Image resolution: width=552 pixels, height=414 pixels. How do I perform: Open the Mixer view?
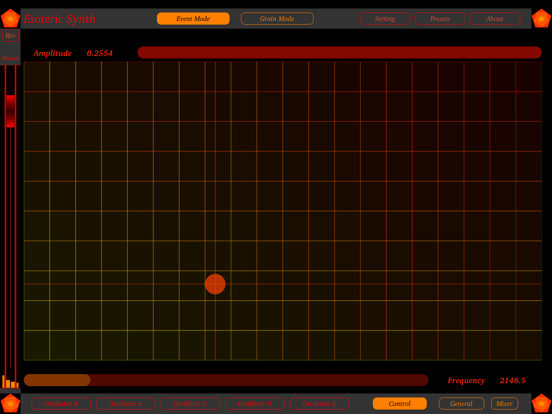[504, 403]
